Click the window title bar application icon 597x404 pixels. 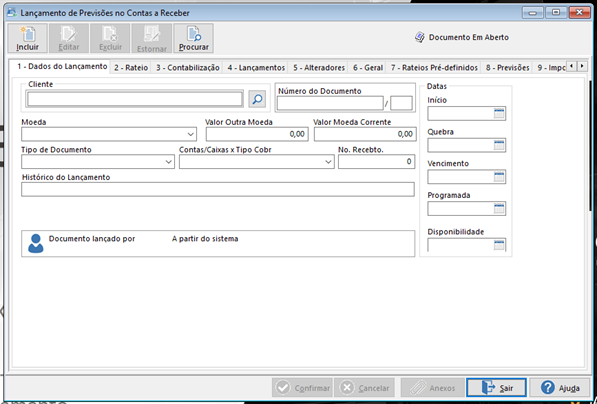(12, 12)
